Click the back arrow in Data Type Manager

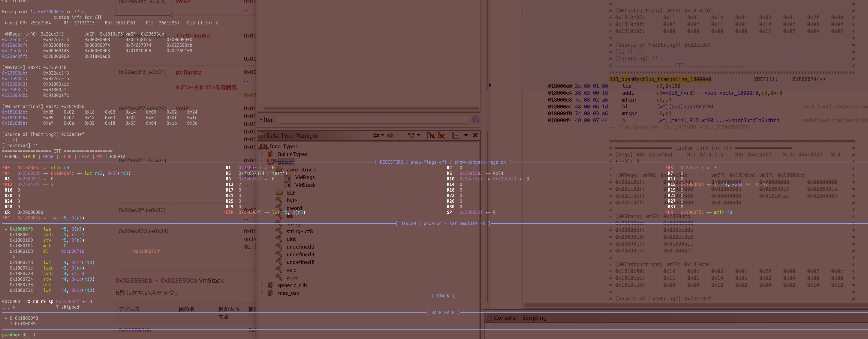coord(375,135)
